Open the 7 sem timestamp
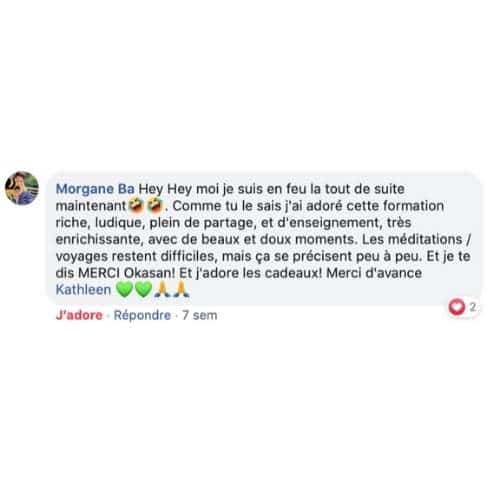The height and width of the screenshot is (500, 500). 200,315
